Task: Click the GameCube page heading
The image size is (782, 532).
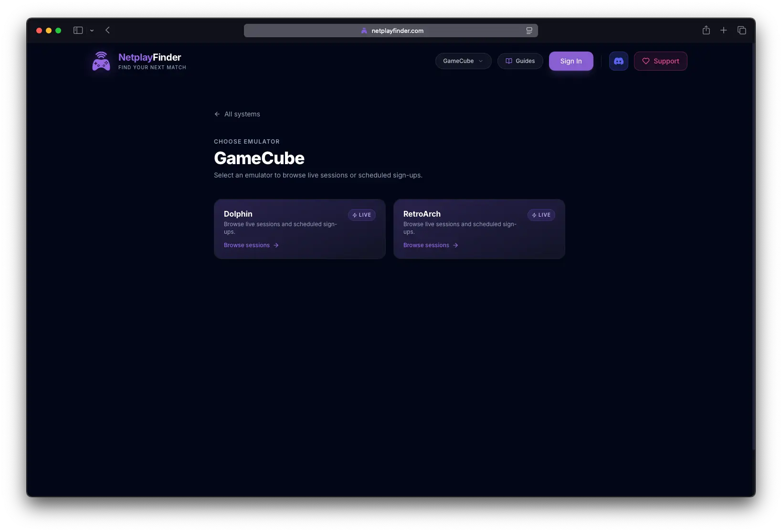Action: [x=259, y=158]
